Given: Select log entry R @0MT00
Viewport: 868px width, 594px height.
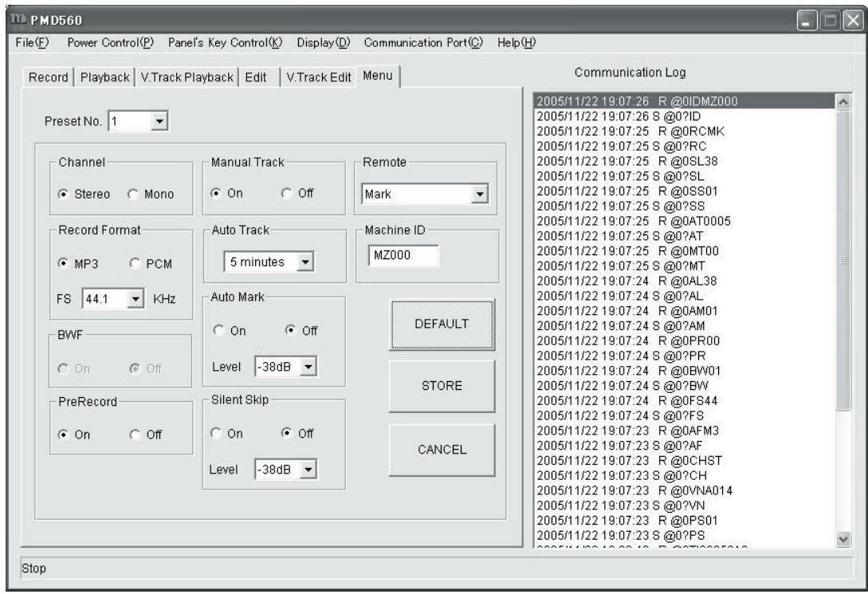Looking at the screenshot, I should coord(685,251).
